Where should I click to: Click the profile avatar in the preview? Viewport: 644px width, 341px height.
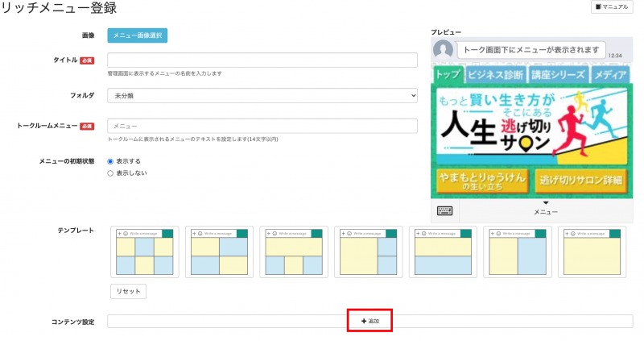(443, 50)
